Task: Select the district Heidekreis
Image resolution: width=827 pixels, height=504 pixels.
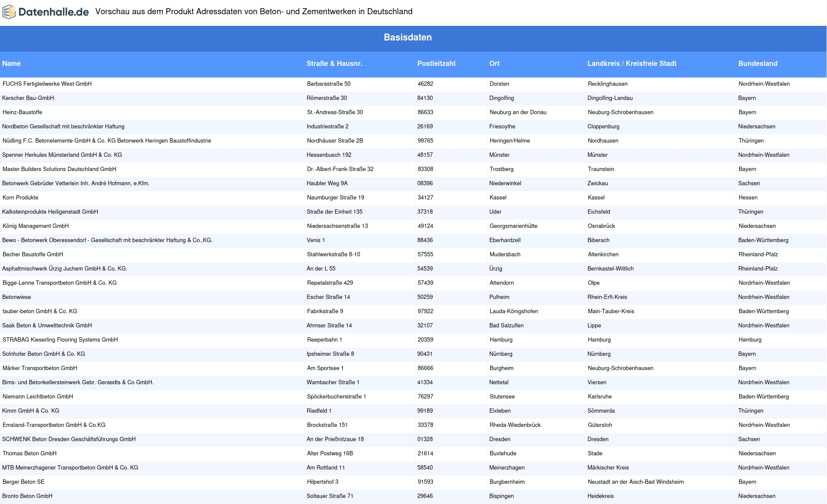Action: click(600, 496)
